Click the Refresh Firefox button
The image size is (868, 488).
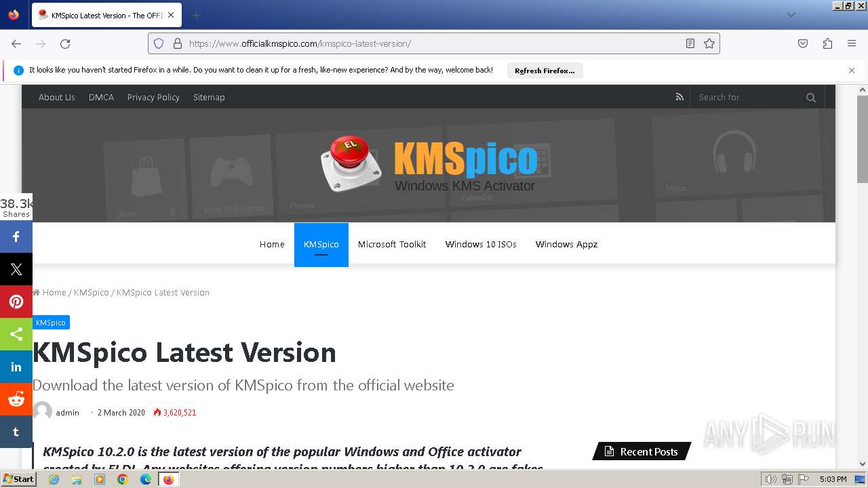click(x=545, y=70)
